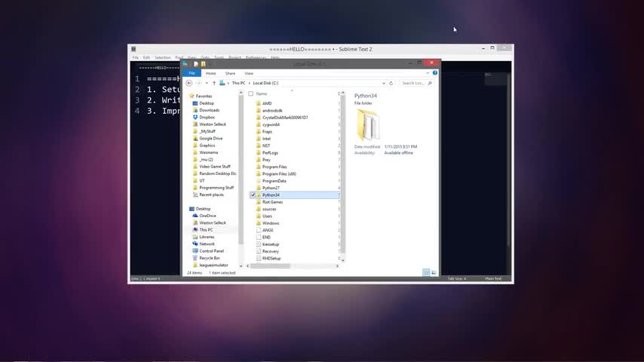Open Explorer help icon
Viewport: 644px width, 362px height.
point(434,72)
